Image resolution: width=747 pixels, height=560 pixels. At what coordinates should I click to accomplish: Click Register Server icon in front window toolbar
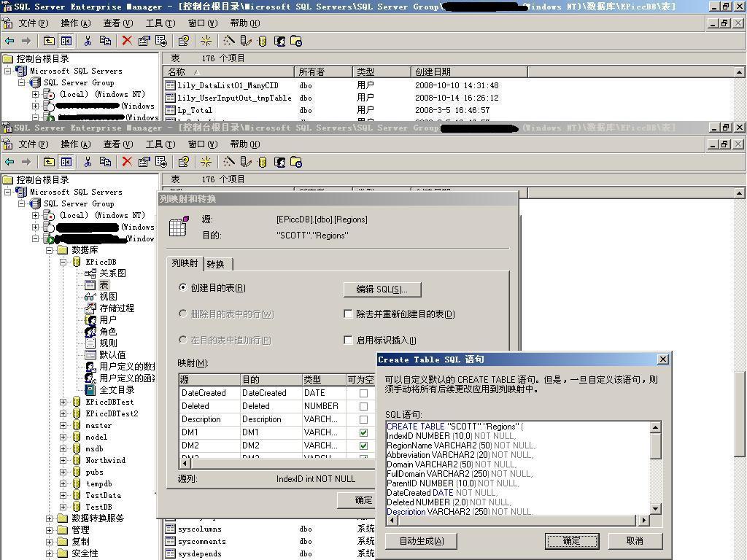click(246, 163)
